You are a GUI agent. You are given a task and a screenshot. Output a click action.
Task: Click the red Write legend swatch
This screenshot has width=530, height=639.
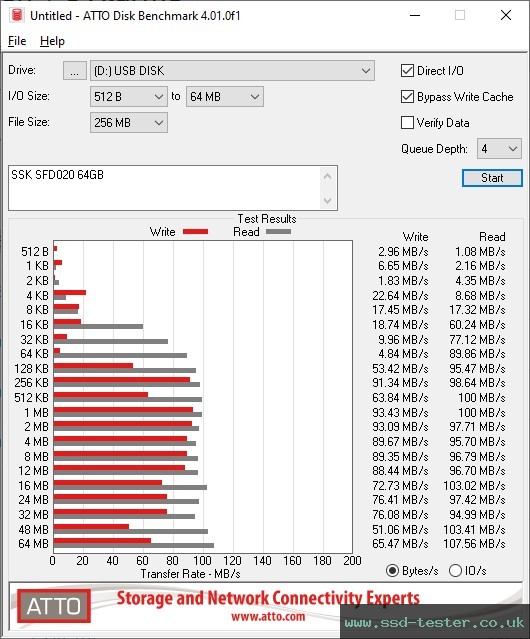coord(196,231)
